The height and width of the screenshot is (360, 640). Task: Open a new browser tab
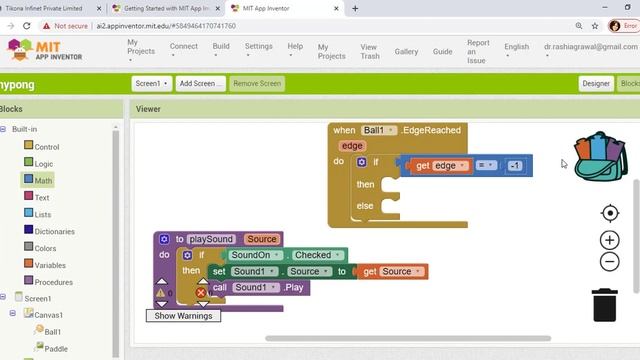(355, 8)
